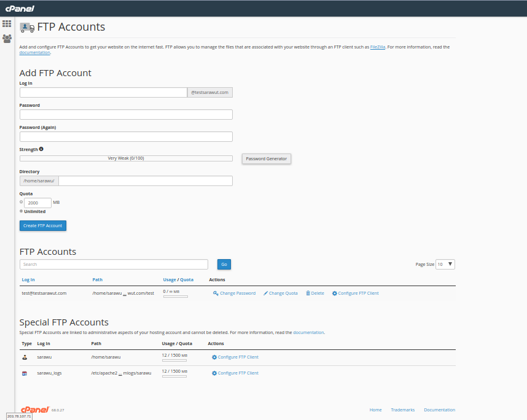Click the Password Generator button
The image size is (527, 420).
[266, 158]
